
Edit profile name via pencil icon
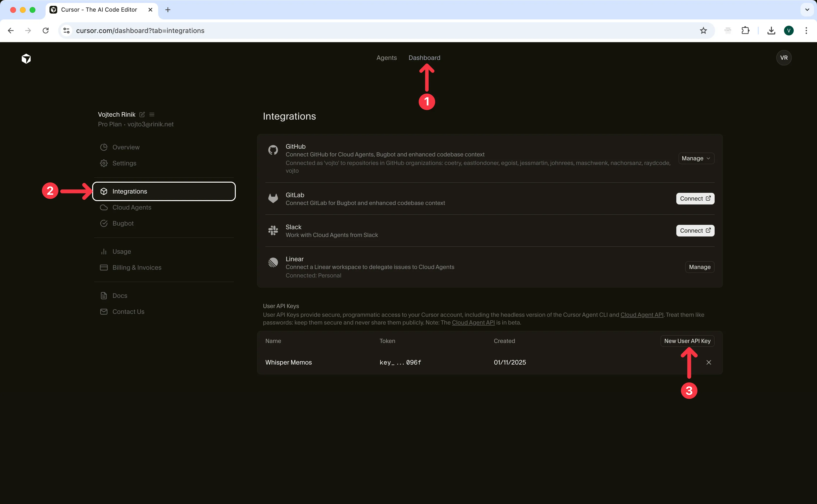coord(142,114)
